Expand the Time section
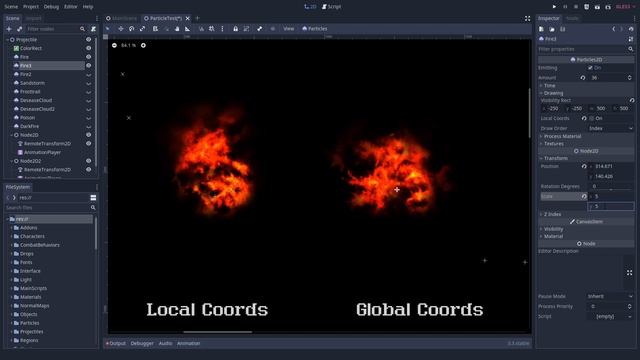Viewport: 640px width, 360px height. click(586, 85)
